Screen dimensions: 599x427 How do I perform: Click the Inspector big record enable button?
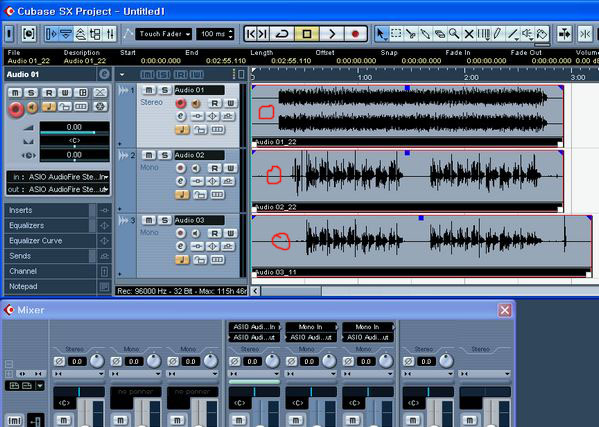16,109
